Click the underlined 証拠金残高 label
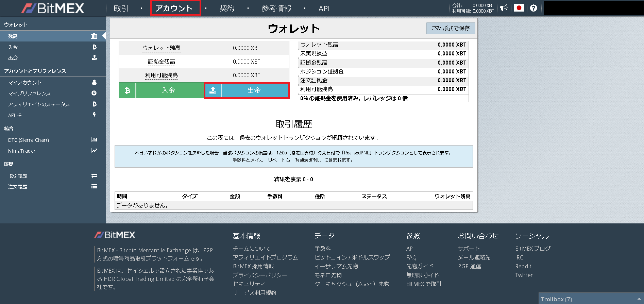The height and width of the screenshot is (304, 644). tap(162, 62)
